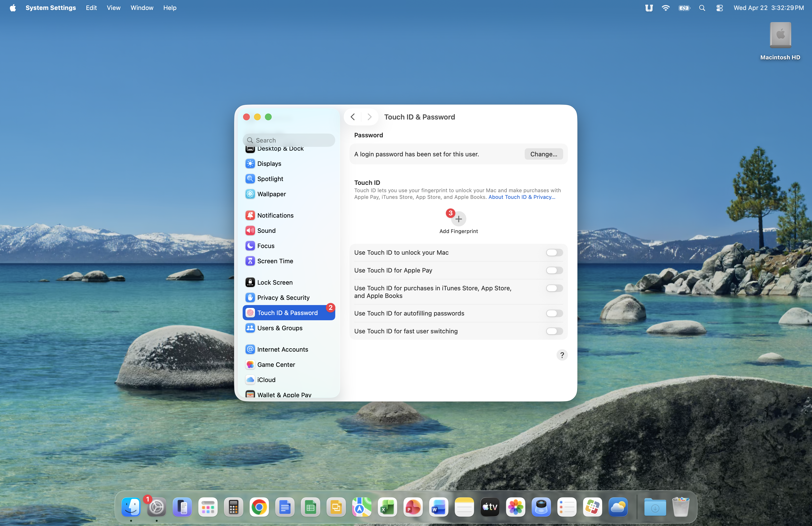Image resolution: width=812 pixels, height=526 pixels.
Task: Click the settings Search field
Action: [289, 140]
